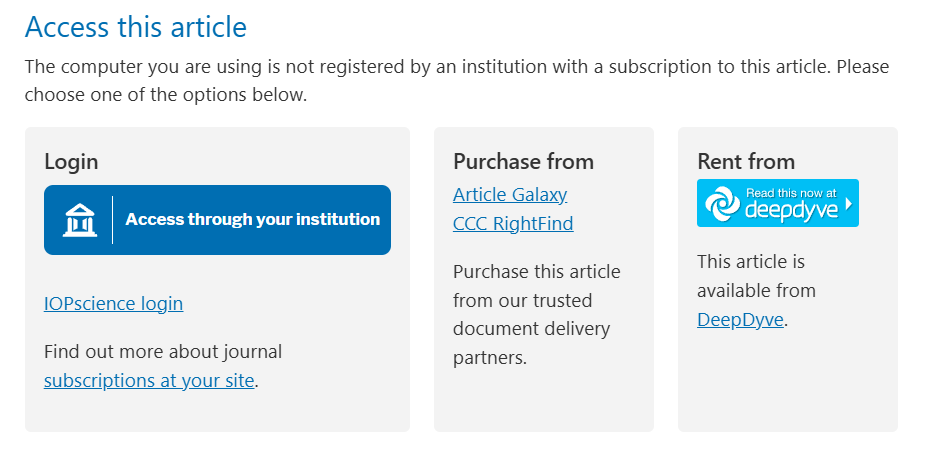Open the CCC RightFind purchase link
The image size is (936, 464).
(x=513, y=223)
